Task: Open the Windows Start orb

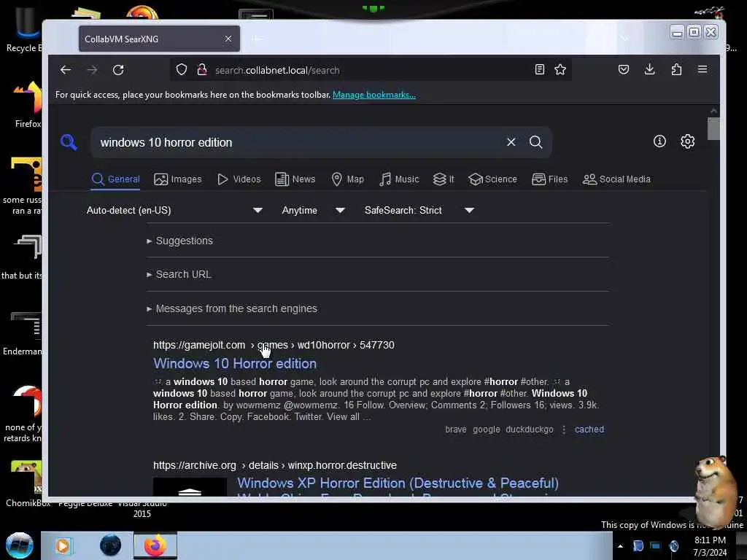Action: [20, 545]
